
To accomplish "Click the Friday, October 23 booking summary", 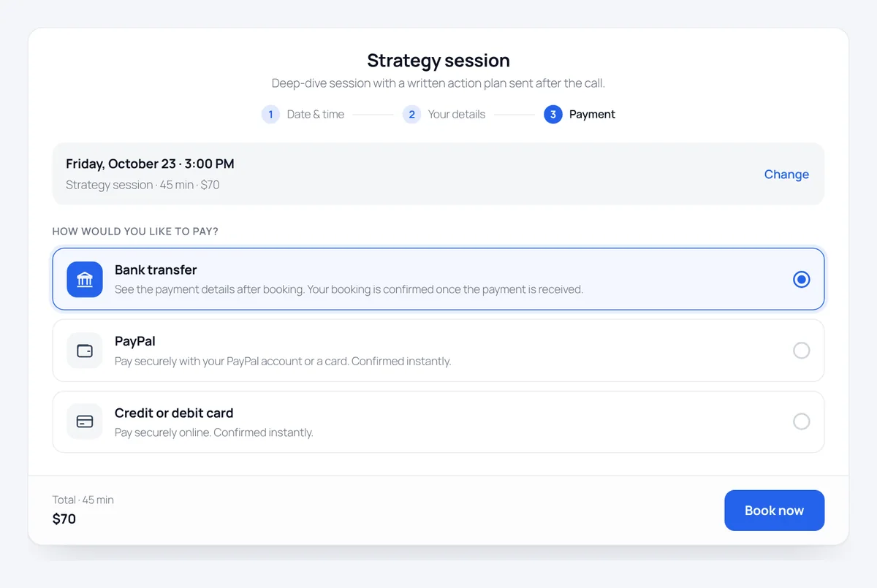I will pyautogui.click(x=150, y=164).
